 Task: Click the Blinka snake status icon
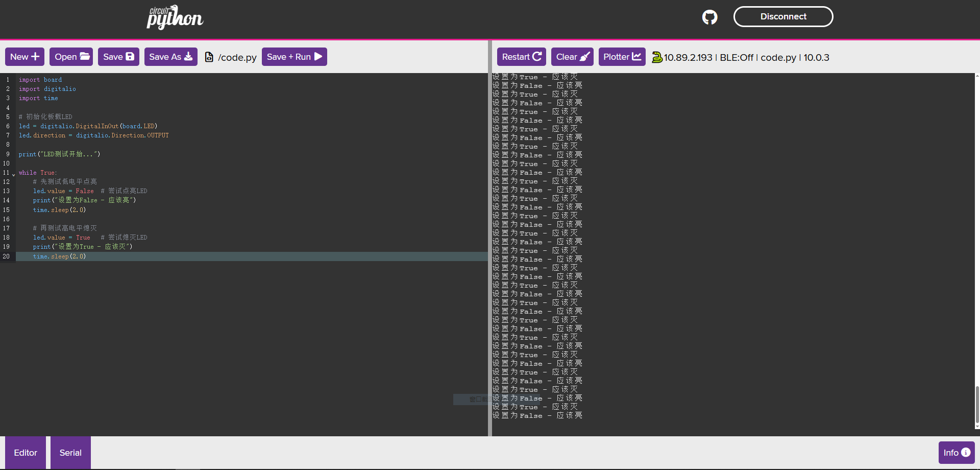point(657,57)
